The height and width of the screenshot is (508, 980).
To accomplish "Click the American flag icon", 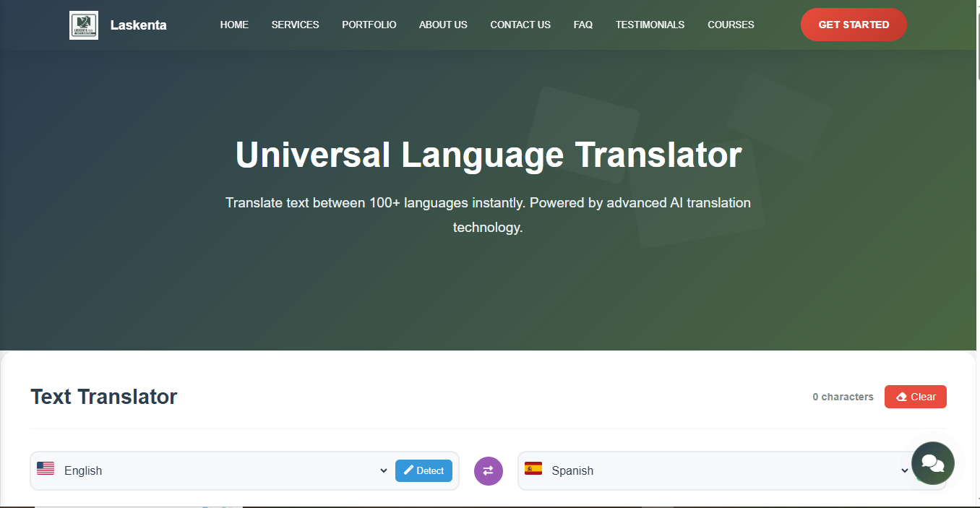I will click(45, 468).
